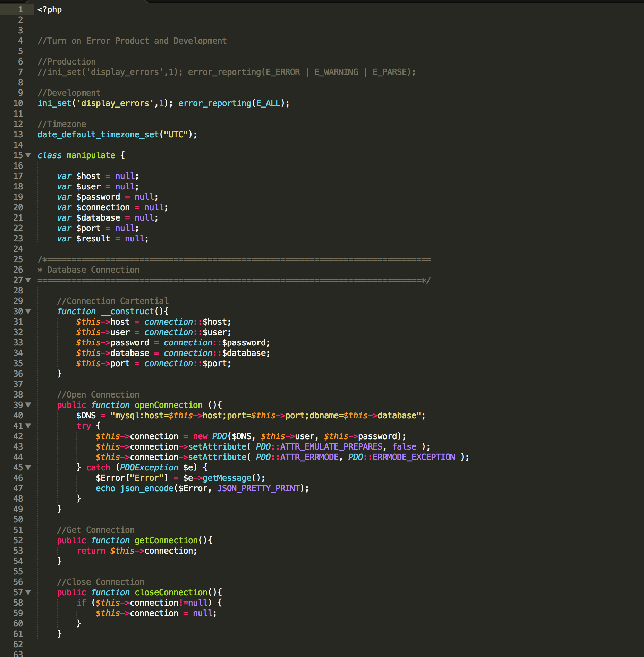This screenshot has height=657, width=644.
Task: Collapse the __construct function fold arrow on line 30
Action: [x=28, y=311]
